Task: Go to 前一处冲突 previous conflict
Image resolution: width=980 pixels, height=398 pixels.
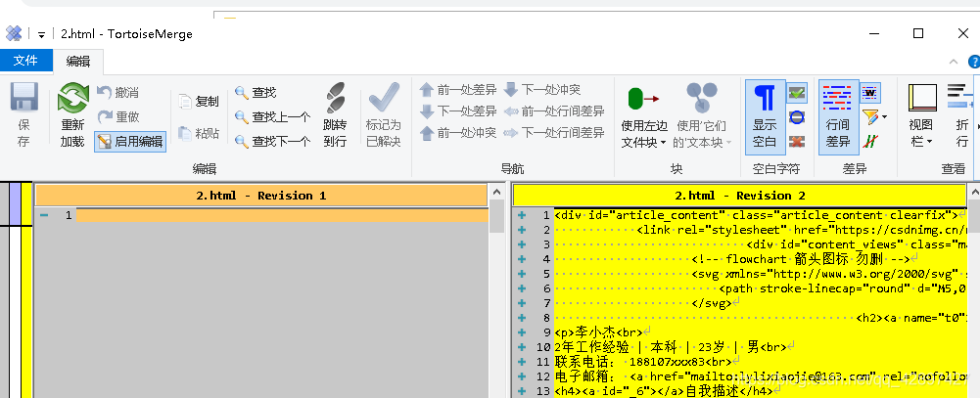Action: point(458,132)
